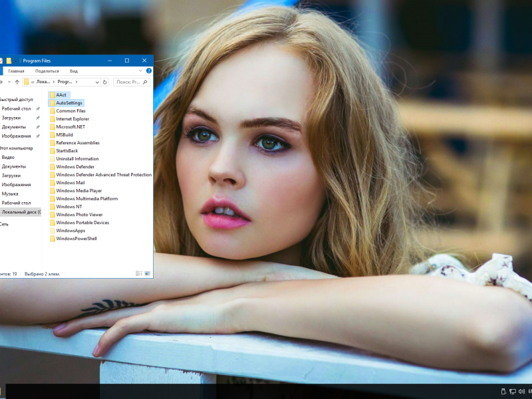Click the WindowsApps folder icon

[x=53, y=230]
